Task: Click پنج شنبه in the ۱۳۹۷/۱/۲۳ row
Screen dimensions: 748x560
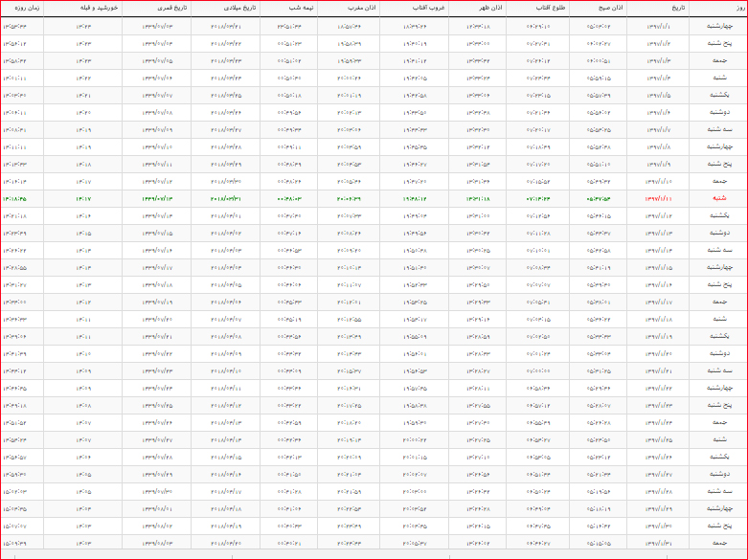Action: pyautogui.click(x=719, y=406)
